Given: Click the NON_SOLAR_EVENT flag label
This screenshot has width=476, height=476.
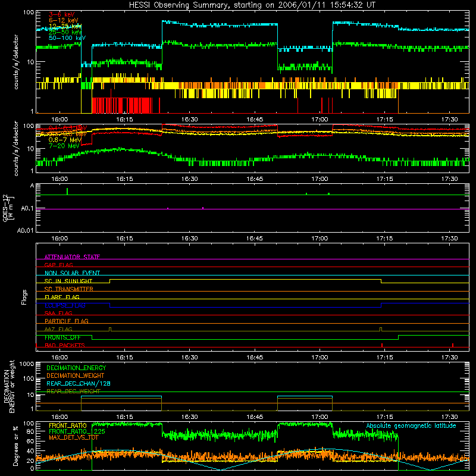Looking at the screenshot, I should point(72,273).
